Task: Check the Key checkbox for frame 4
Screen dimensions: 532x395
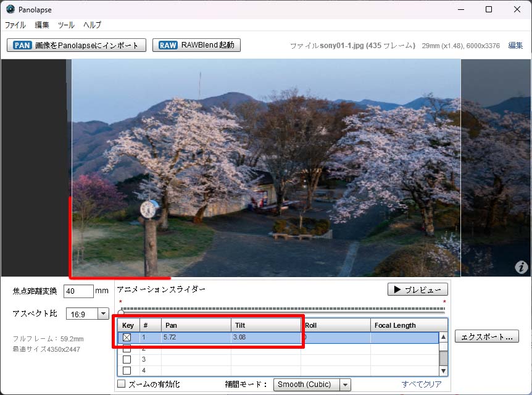Action: 127,370
